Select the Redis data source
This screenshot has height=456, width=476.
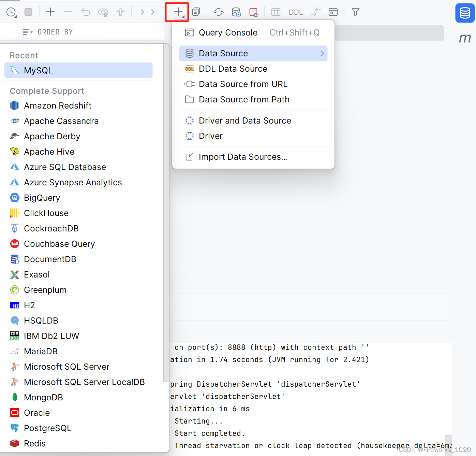click(x=78, y=443)
